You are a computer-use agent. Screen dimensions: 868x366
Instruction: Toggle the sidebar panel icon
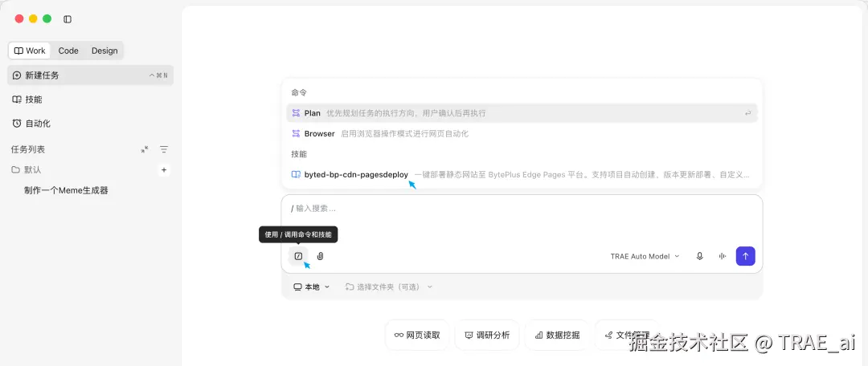[68, 19]
